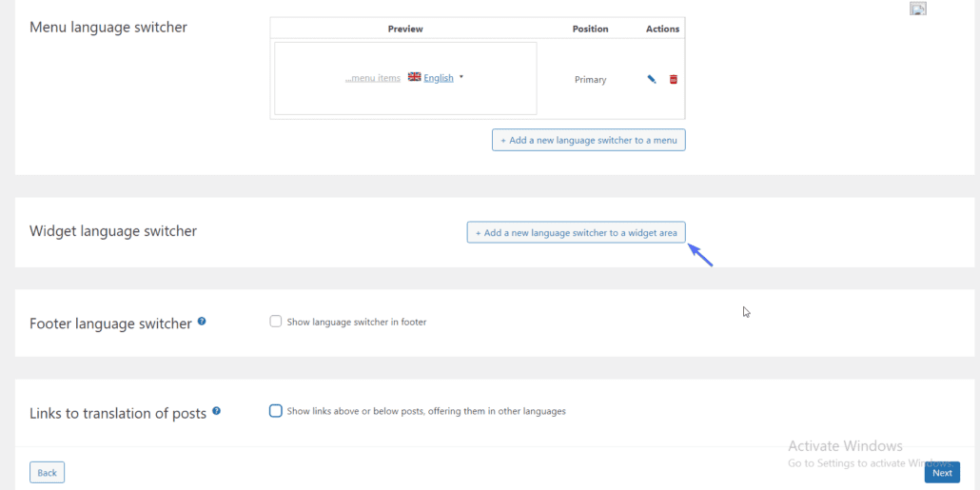
Task: Click the English language link in preview
Action: (x=439, y=78)
